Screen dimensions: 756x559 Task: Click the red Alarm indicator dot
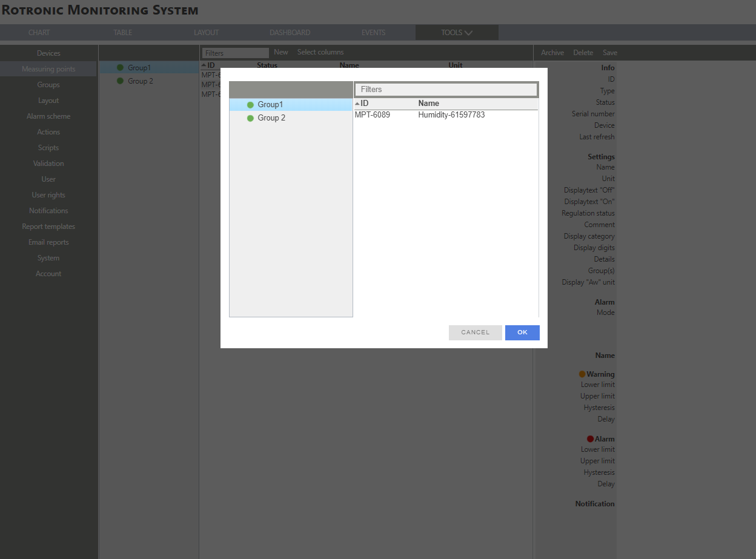590,439
